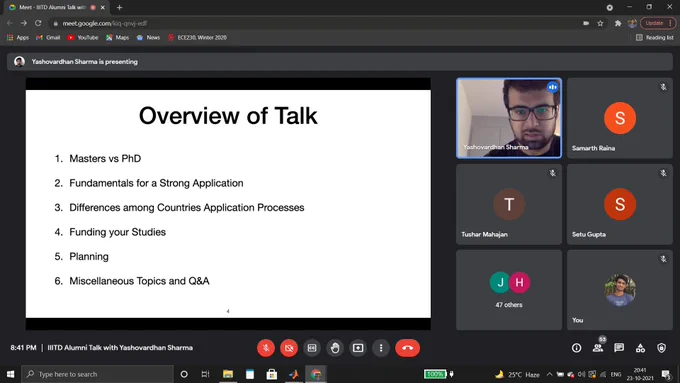
Task: Select the Meet - IIITD Alumni Talk tab
Action: click(x=56, y=7)
